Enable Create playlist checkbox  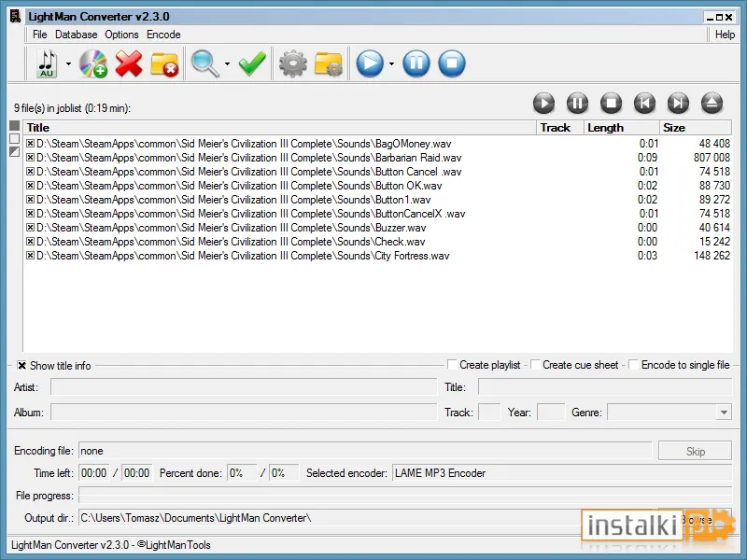452,365
